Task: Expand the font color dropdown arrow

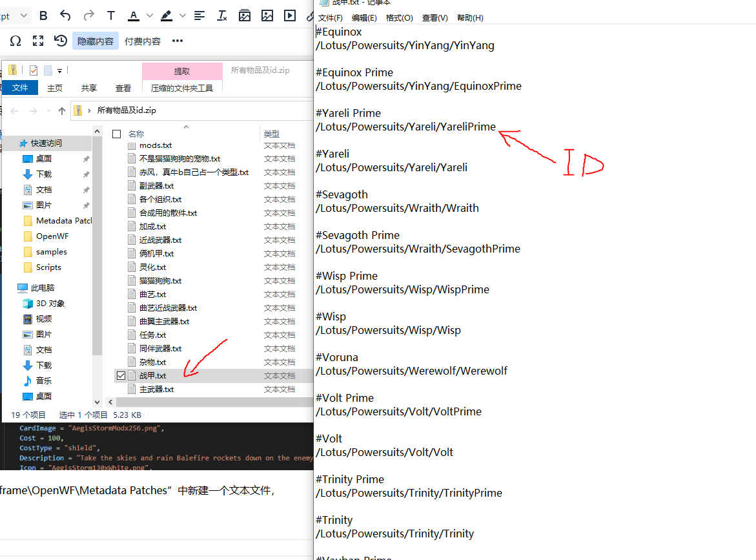Action: point(150,16)
